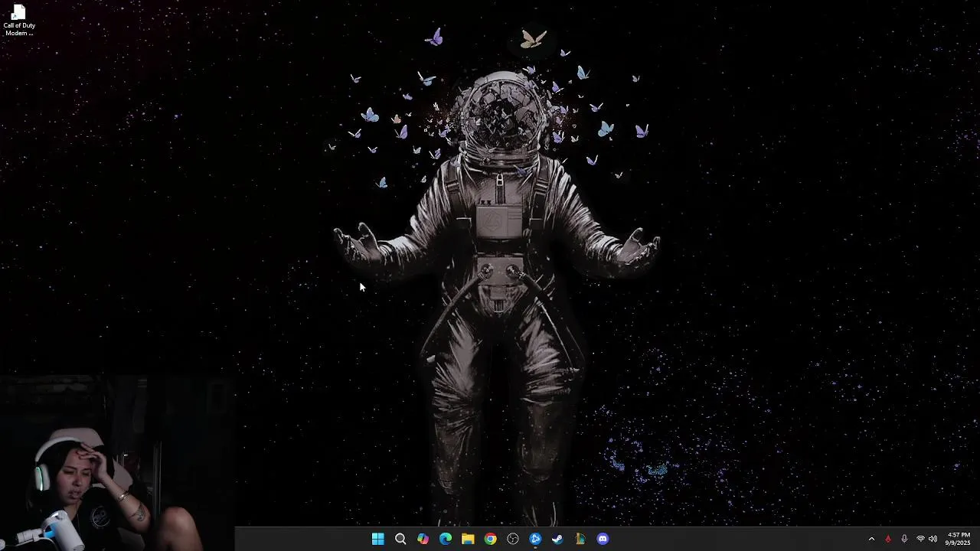Open microphone tray indicator
This screenshot has height=551, width=980.
click(x=904, y=539)
